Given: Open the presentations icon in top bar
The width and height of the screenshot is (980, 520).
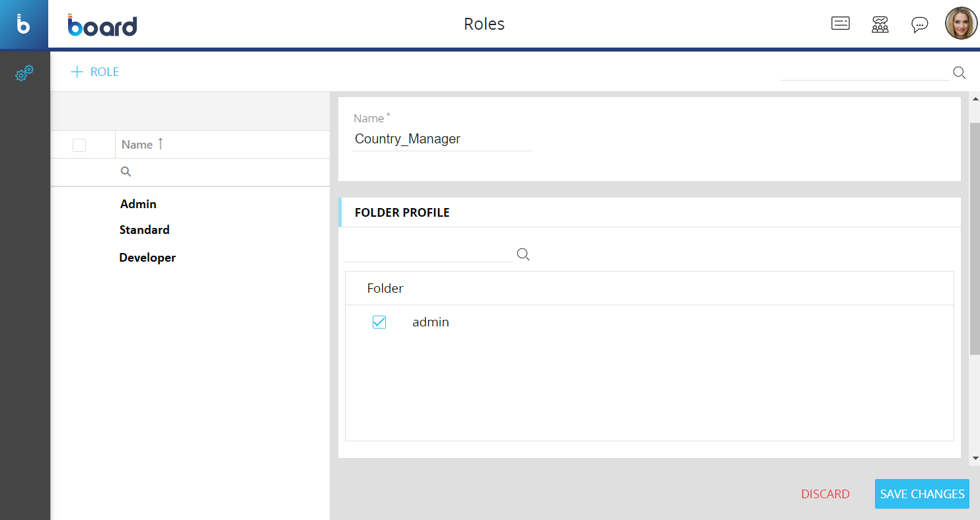Looking at the screenshot, I should [840, 24].
